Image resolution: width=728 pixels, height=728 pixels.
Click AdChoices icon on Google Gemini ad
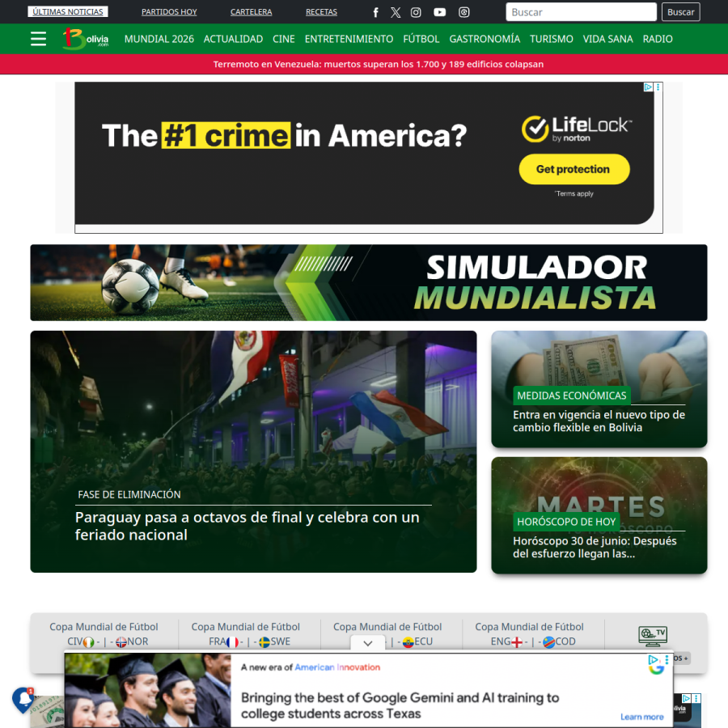(653, 659)
